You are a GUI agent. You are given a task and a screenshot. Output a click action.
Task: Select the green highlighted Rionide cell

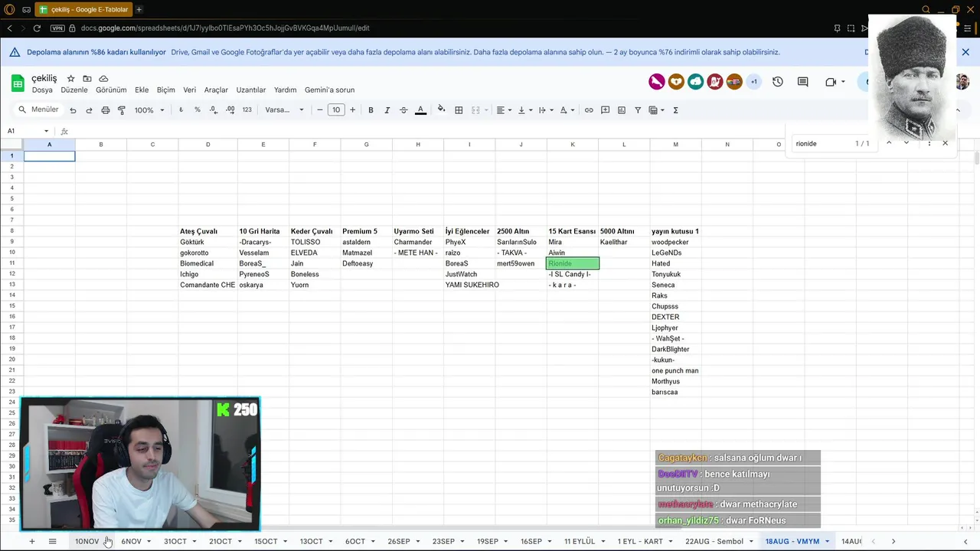[573, 263]
